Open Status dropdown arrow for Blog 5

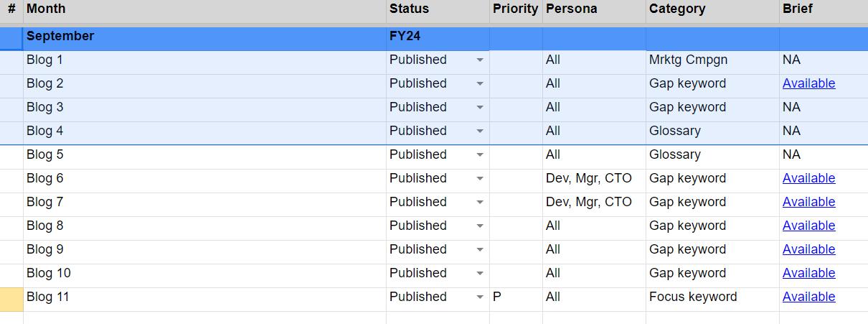tap(480, 155)
